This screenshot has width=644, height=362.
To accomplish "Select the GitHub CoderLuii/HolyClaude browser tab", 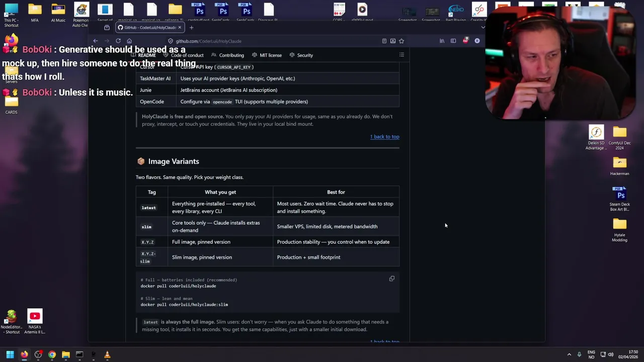I will [x=149, y=28].
